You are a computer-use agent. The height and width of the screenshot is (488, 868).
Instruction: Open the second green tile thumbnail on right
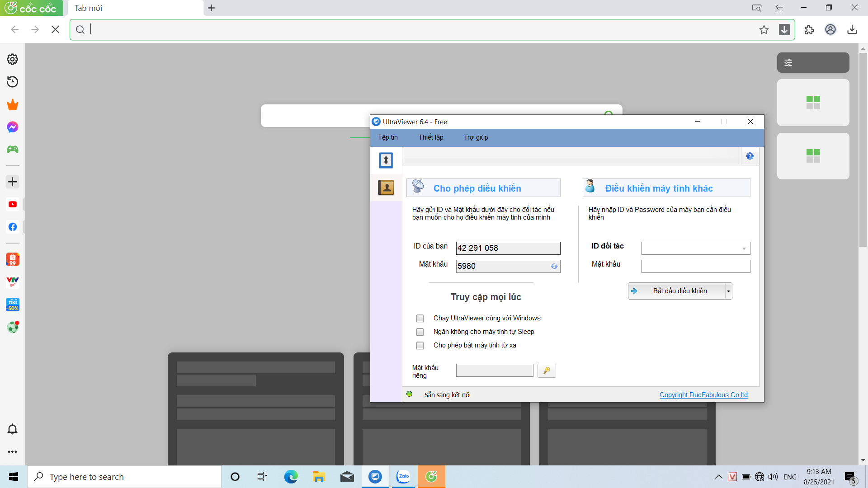[x=813, y=156]
